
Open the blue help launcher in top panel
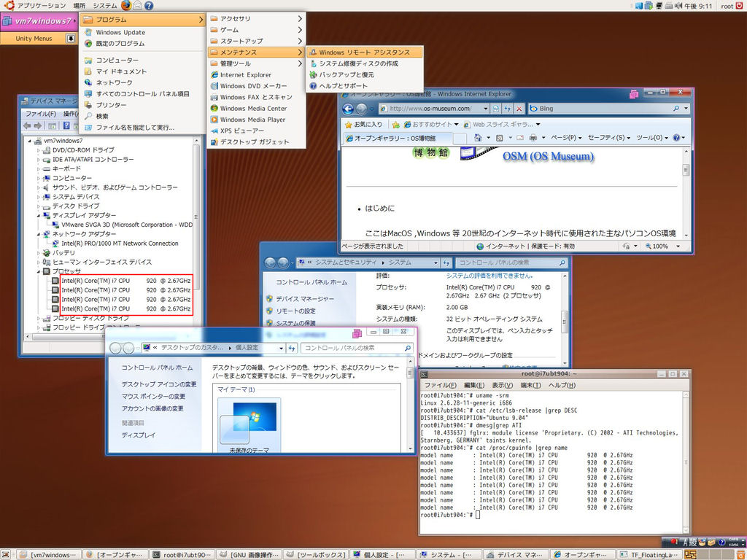tap(149, 6)
